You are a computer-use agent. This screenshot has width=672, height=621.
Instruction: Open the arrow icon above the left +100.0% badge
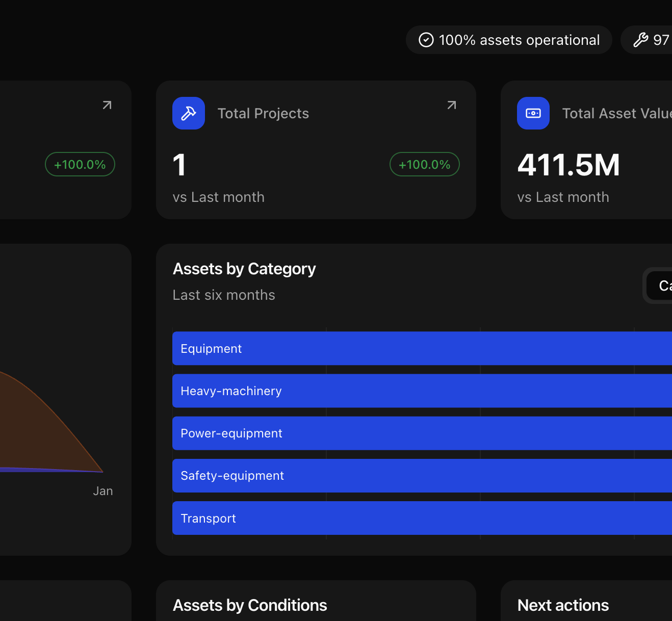click(x=107, y=105)
